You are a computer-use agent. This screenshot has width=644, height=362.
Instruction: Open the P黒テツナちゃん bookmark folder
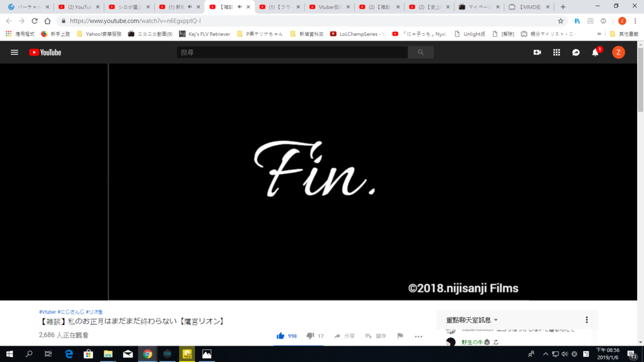(260, 34)
